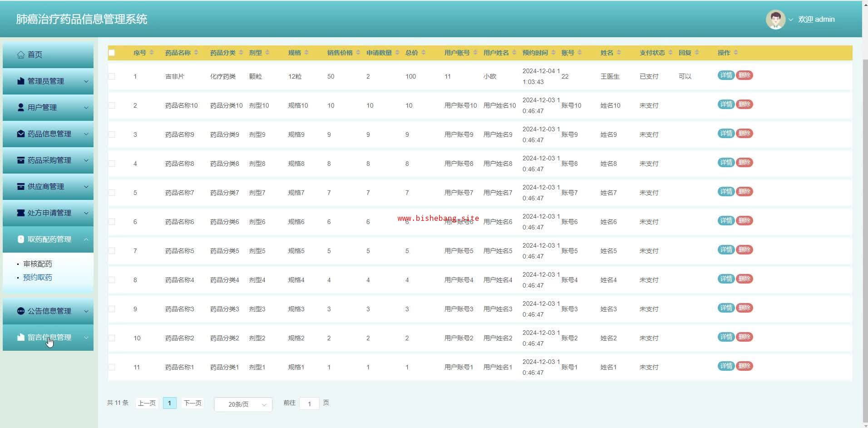Open the 20条/页 page size dropdown
This screenshot has width=868, height=428.
[243, 404]
